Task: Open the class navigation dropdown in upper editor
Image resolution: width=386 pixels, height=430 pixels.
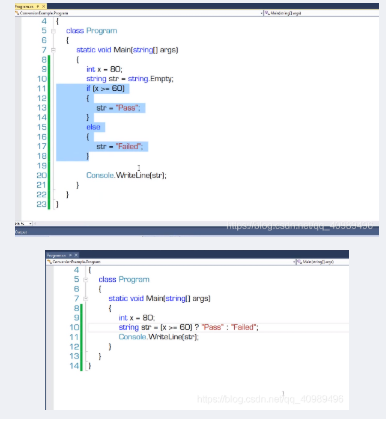Action: pos(139,13)
